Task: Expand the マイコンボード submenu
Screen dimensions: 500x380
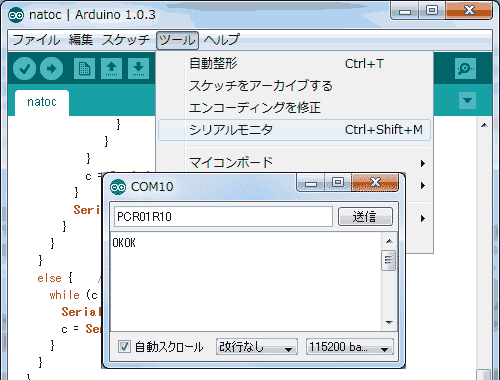Action: point(295,163)
